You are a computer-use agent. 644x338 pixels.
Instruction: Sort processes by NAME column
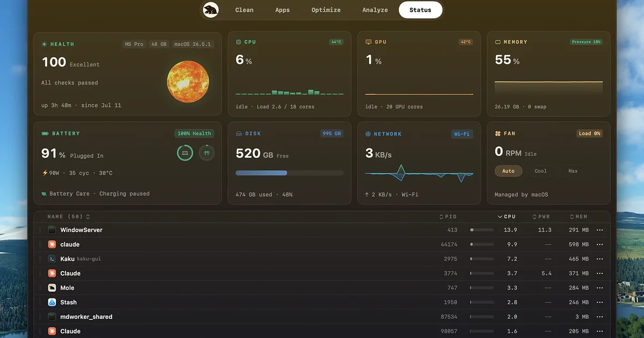tap(69, 217)
